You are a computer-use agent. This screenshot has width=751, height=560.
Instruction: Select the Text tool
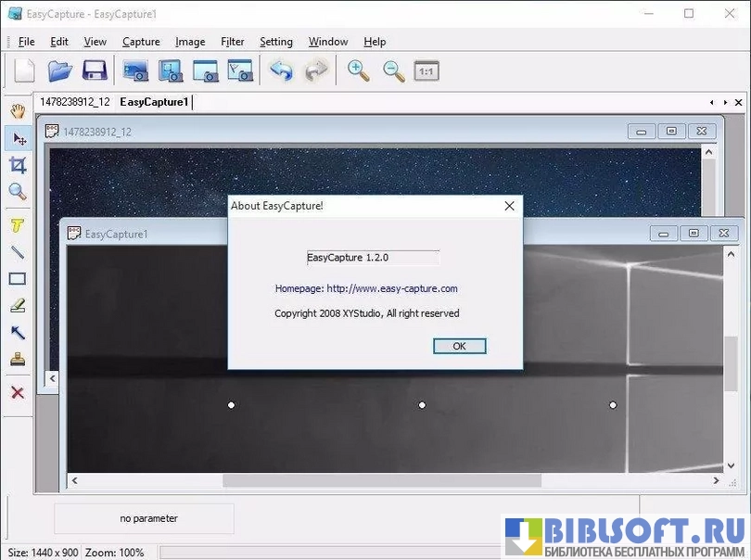click(x=18, y=225)
